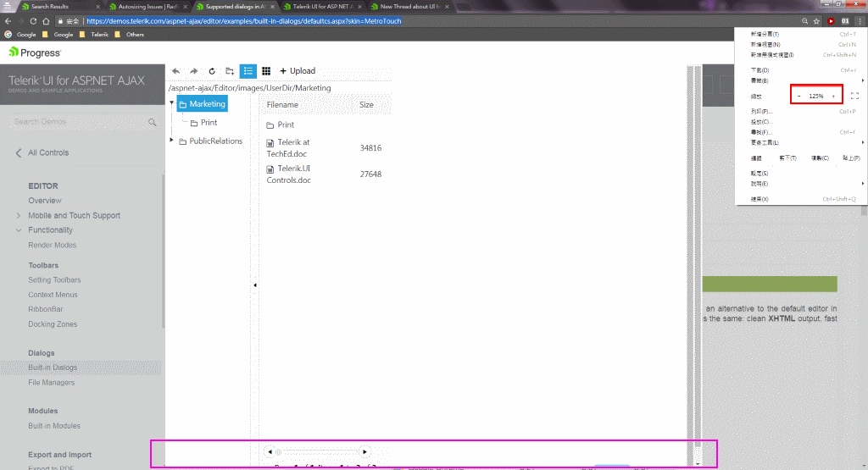Open Context Menus demo

coord(53,295)
